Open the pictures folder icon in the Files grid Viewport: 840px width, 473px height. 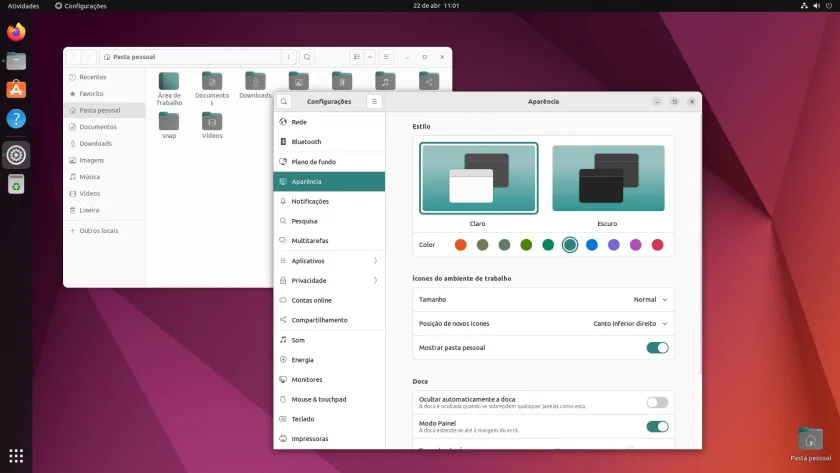click(x=298, y=81)
